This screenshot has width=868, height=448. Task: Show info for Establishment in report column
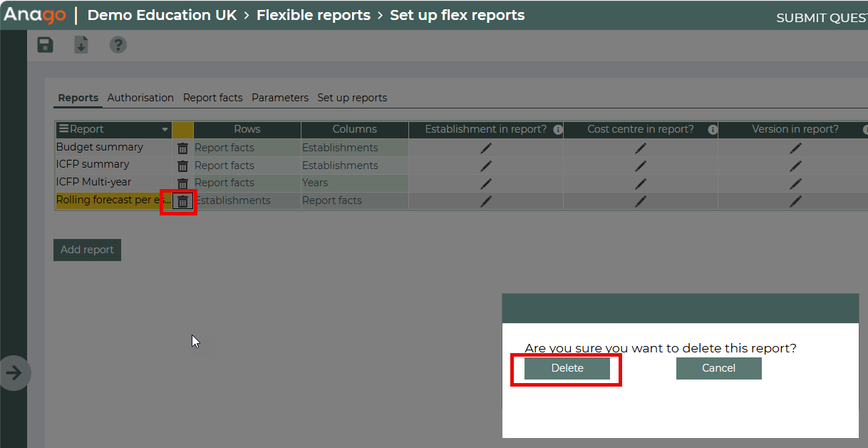tap(558, 130)
